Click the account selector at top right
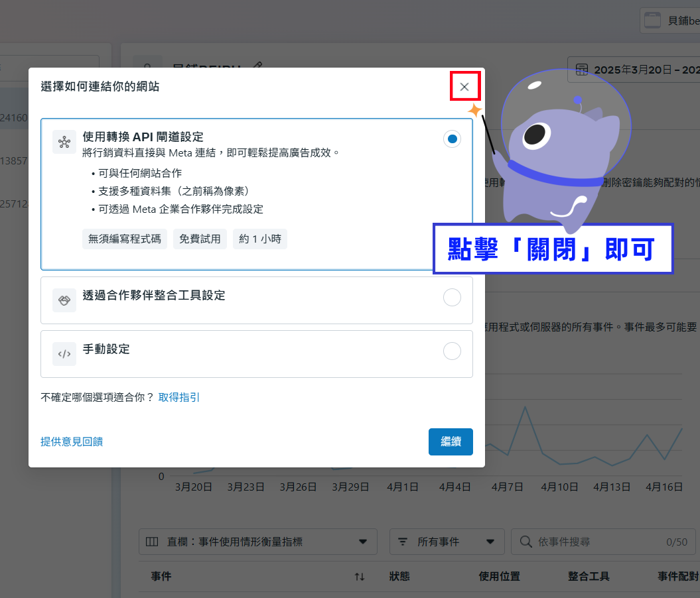 pyautogui.click(x=669, y=21)
